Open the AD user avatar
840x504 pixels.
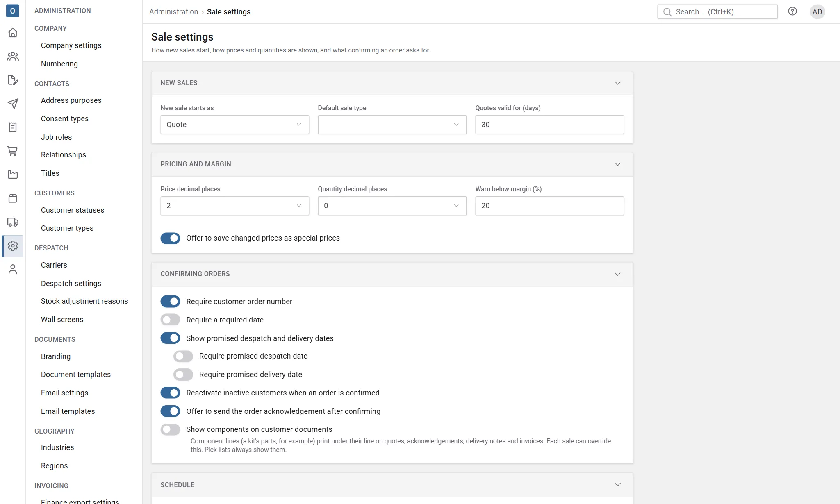click(x=817, y=11)
